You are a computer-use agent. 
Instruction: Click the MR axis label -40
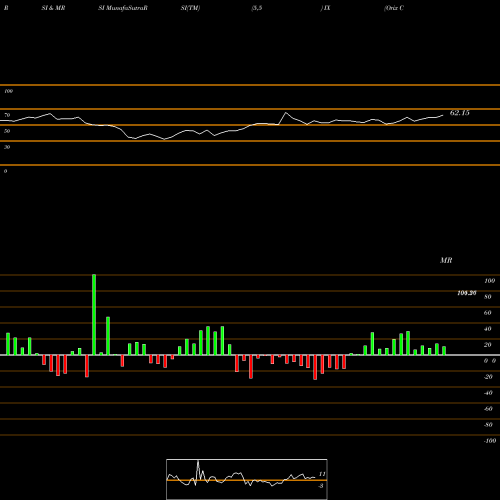(x=488, y=393)
